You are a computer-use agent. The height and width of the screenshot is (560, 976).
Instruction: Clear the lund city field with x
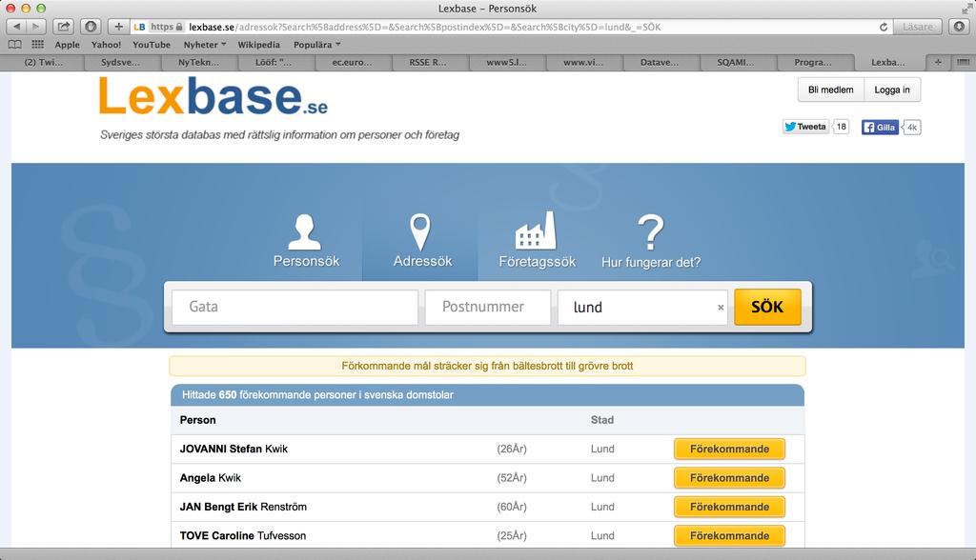pyautogui.click(x=721, y=308)
